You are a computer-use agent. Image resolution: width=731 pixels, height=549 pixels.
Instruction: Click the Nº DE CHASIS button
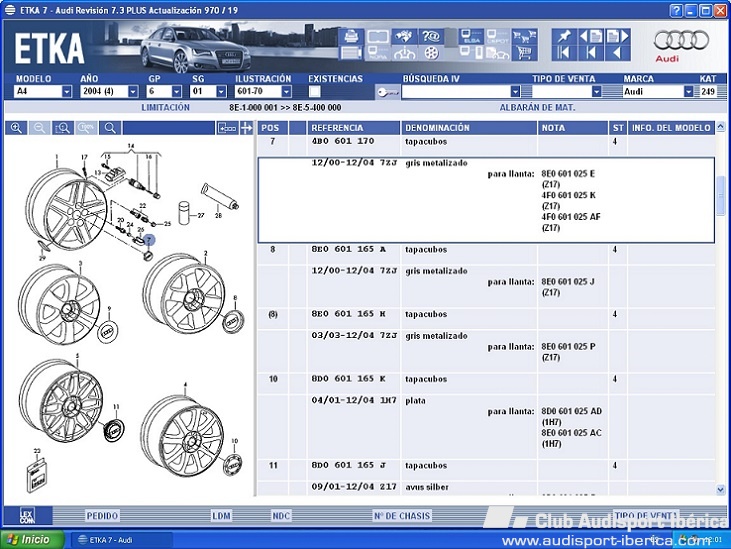[402, 516]
